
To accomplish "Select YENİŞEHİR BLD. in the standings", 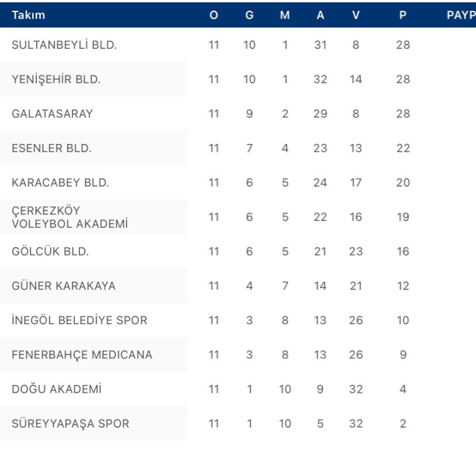I will [56, 79].
